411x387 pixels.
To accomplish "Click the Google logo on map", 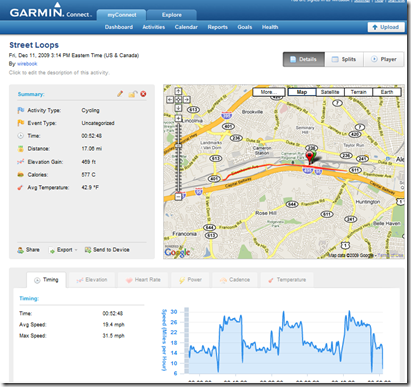I will coord(177,253).
